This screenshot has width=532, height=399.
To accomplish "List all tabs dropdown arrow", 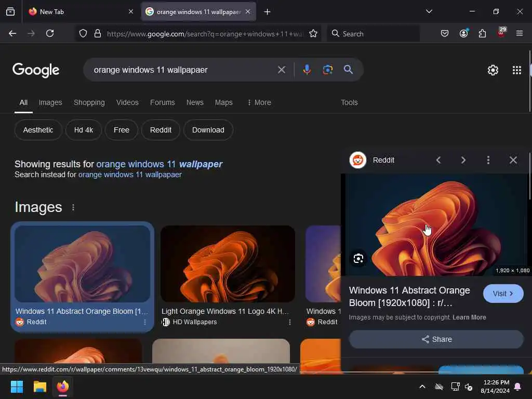I will (x=429, y=11).
